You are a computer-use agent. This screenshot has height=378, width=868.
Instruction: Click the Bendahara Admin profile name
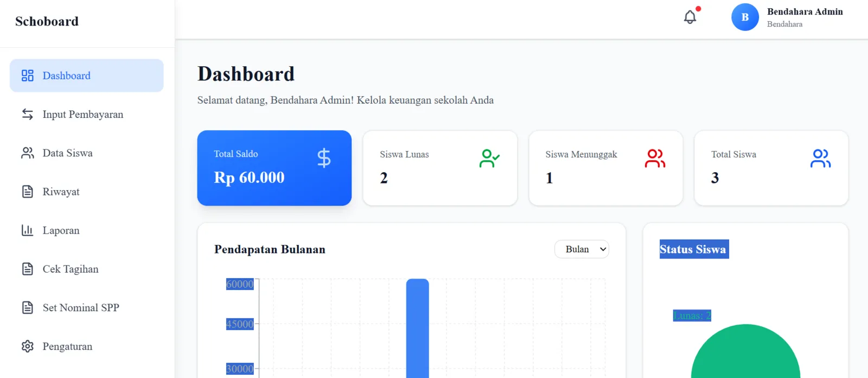point(805,12)
